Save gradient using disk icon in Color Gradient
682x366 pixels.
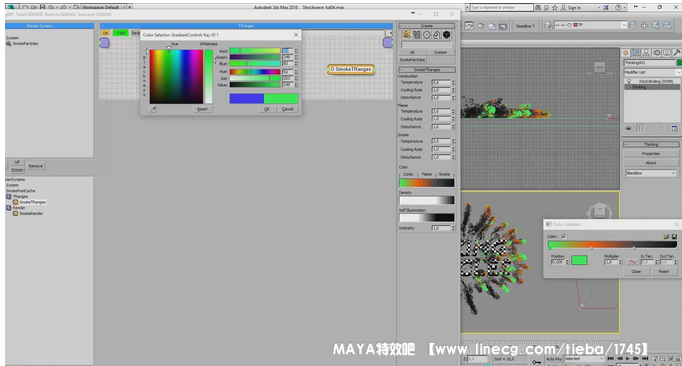pos(674,236)
